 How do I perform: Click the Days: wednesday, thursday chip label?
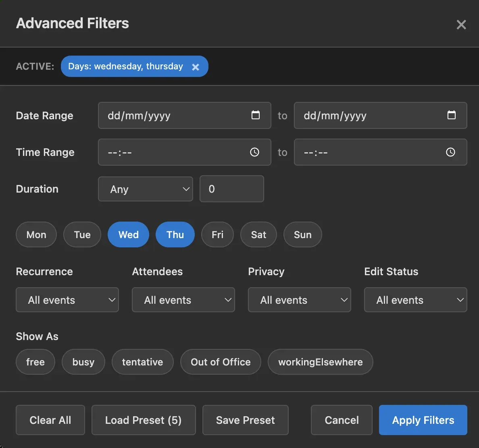(125, 66)
